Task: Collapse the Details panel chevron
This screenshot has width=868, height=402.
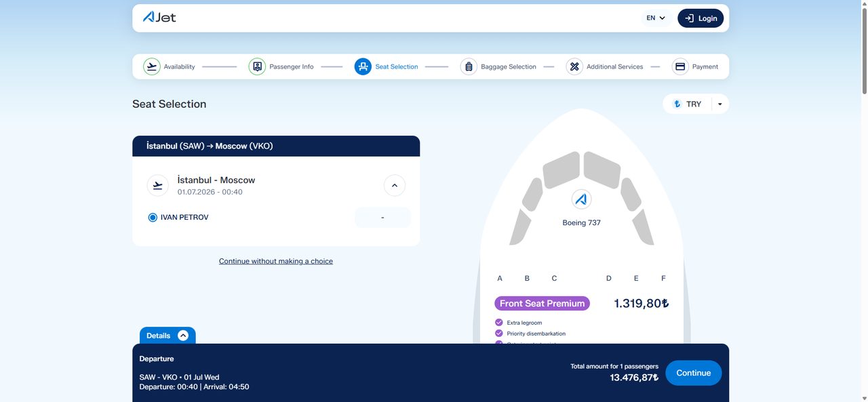Action: click(183, 336)
